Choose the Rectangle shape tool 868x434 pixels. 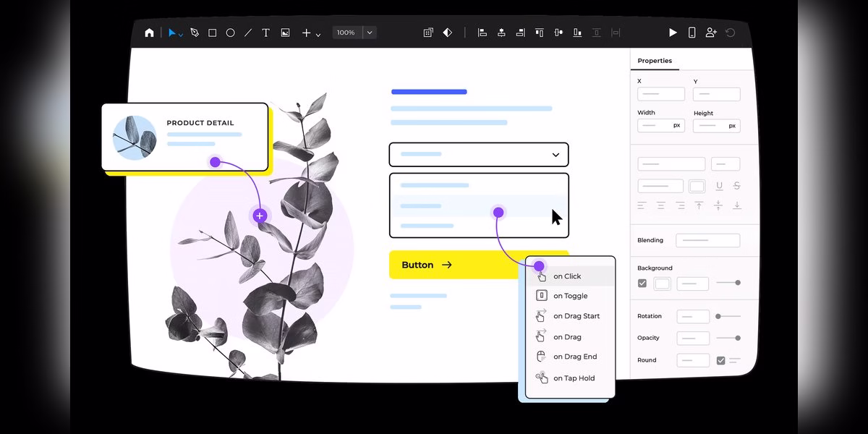click(x=213, y=33)
